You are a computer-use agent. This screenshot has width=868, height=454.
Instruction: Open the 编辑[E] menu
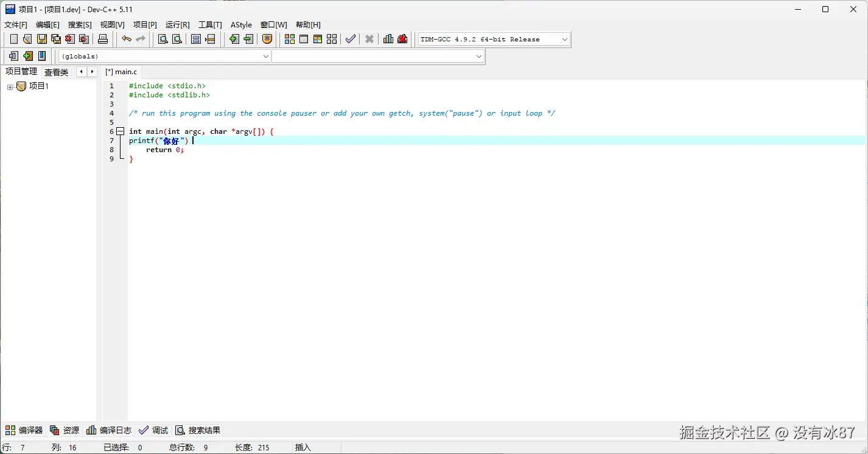[x=47, y=25]
